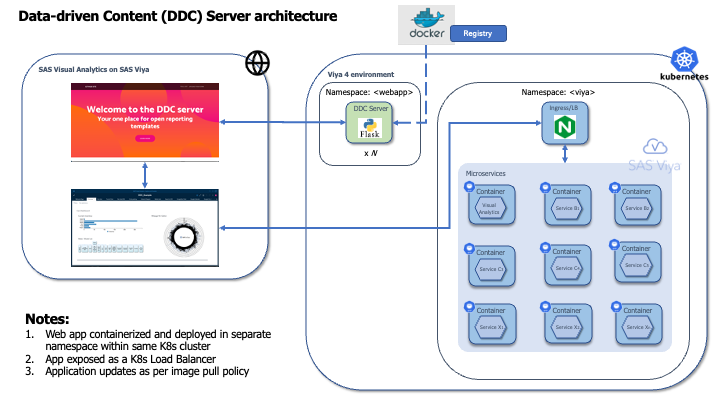Click the 'kubernetes' word under the logo
This screenshot has height=405, width=720.
[x=684, y=77]
